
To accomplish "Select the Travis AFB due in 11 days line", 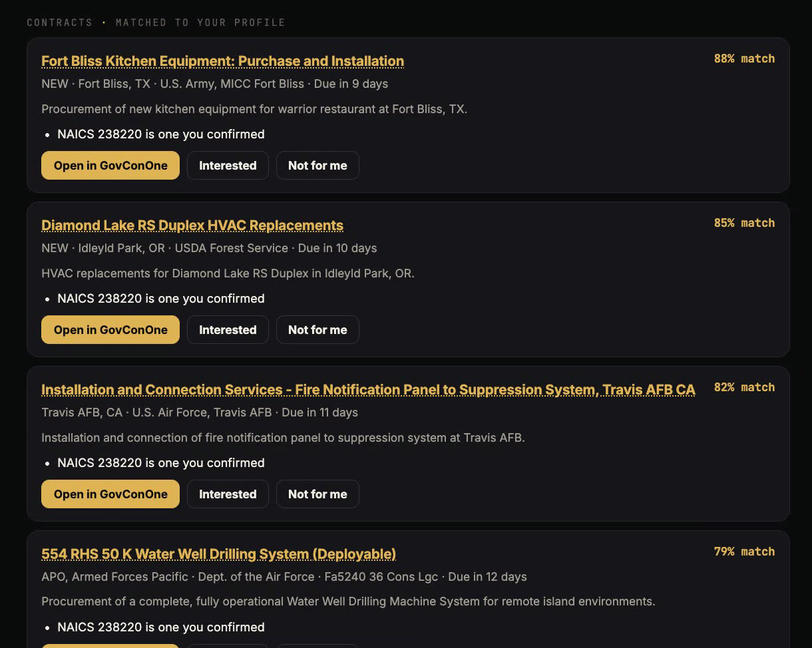I will point(200,412).
